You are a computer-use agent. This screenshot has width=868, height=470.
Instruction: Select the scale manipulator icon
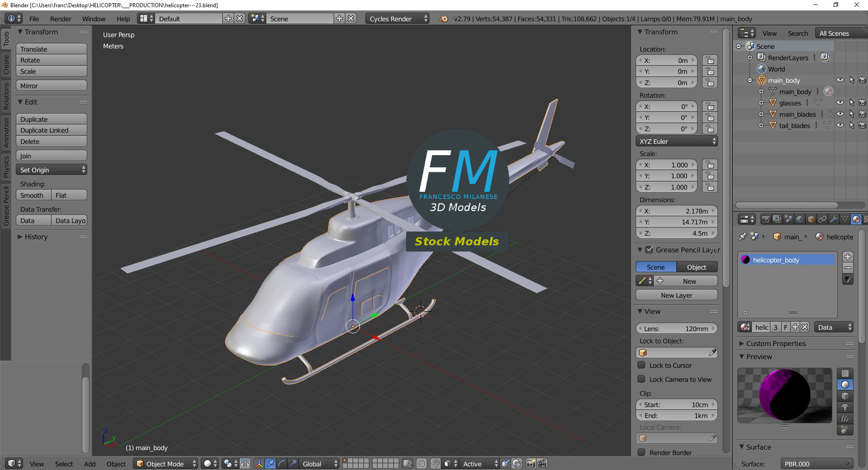point(293,464)
